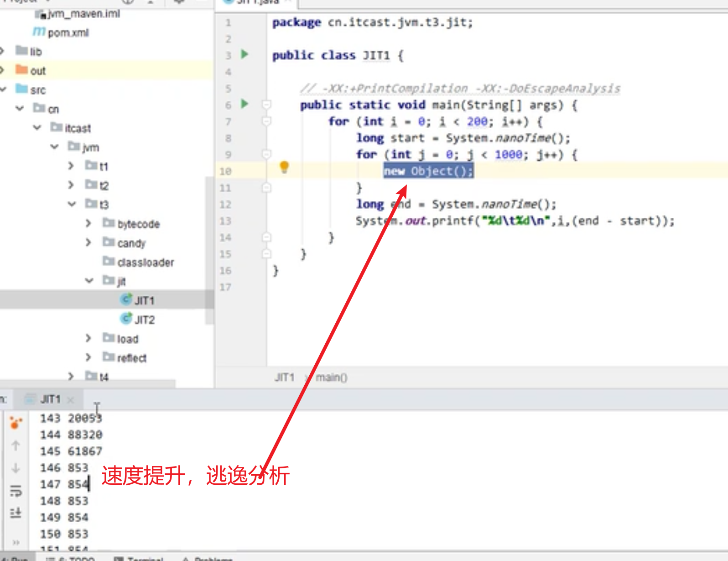The image size is (728, 561).
Task: Collapse the src folder arrow
Action: click(x=3, y=89)
